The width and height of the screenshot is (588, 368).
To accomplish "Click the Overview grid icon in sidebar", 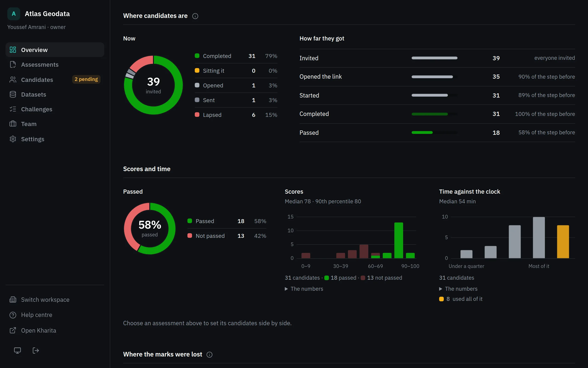I will [x=13, y=50].
